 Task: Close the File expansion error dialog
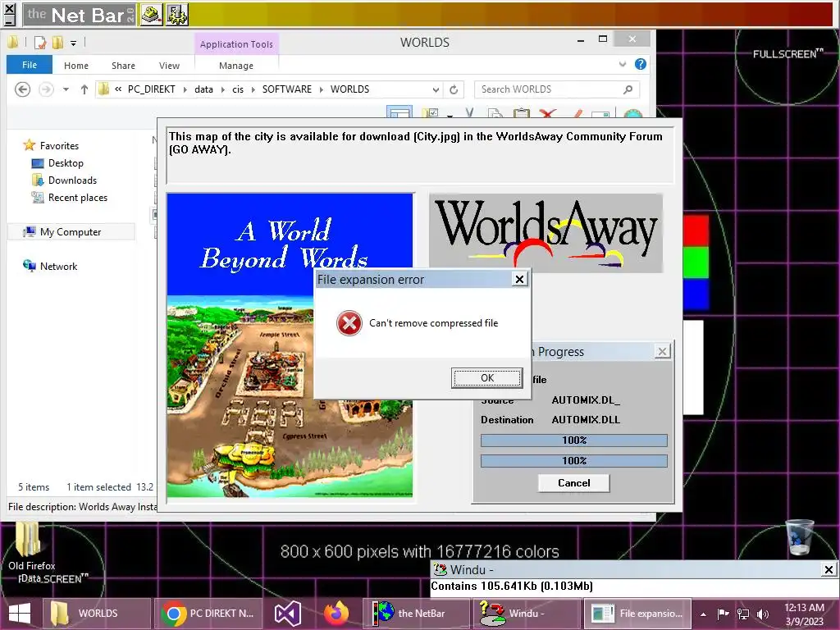(519, 279)
